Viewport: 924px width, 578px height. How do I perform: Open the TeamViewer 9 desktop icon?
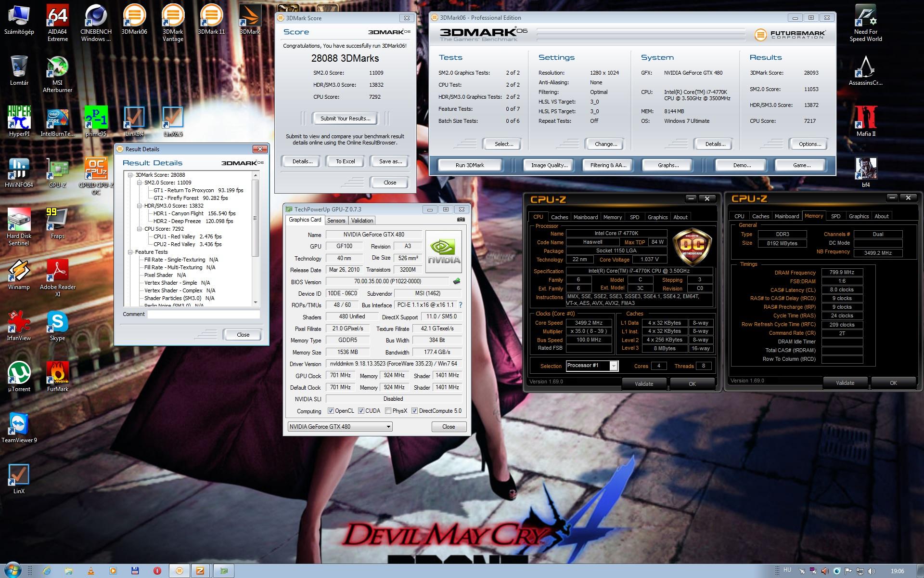19,428
